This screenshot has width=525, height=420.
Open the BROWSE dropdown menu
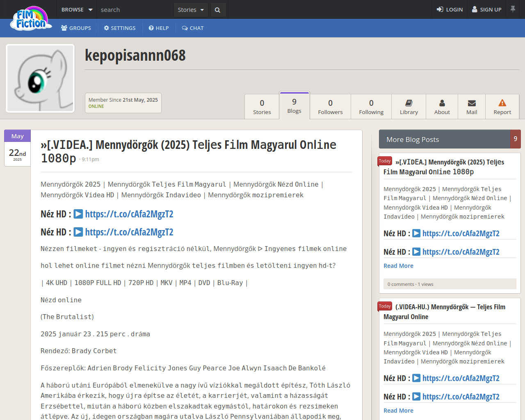pyautogui.click(x=77, y=9)
